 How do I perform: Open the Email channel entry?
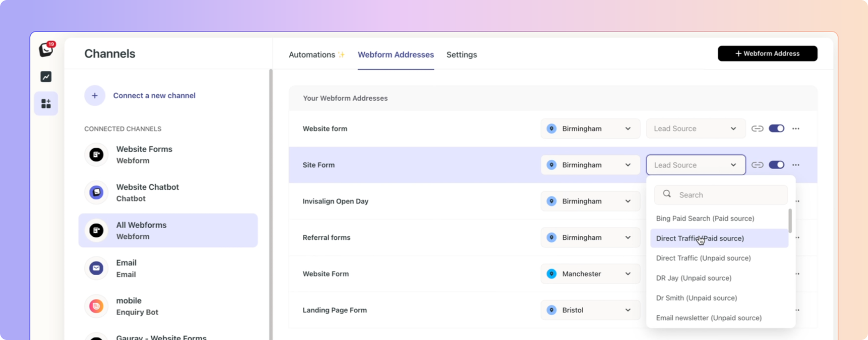pos(168,268)
